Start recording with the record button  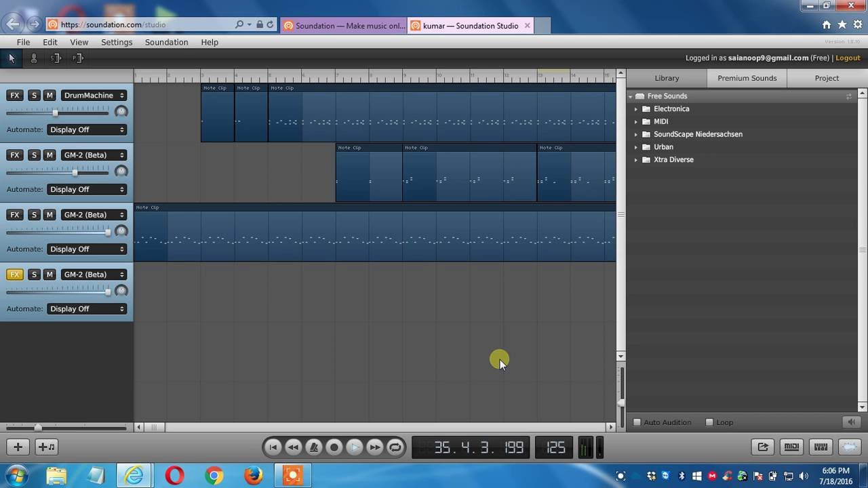(334, 447)
